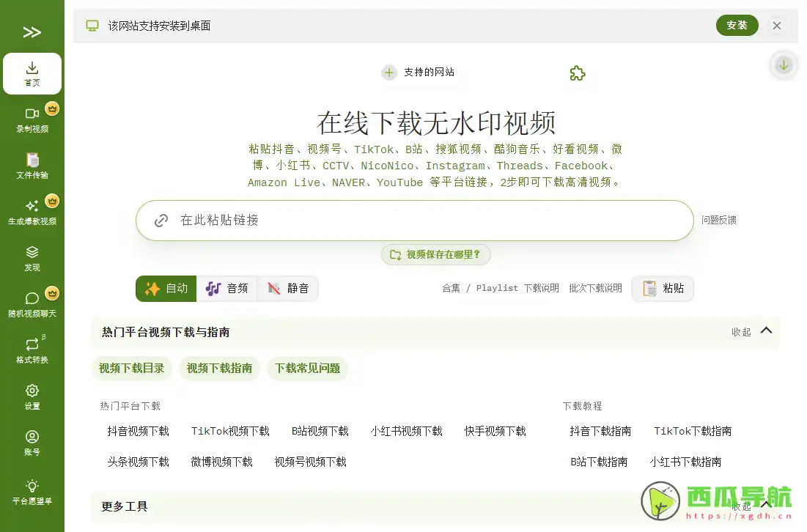
Task: Open 小红书视频下载 link
Action: 407,431
